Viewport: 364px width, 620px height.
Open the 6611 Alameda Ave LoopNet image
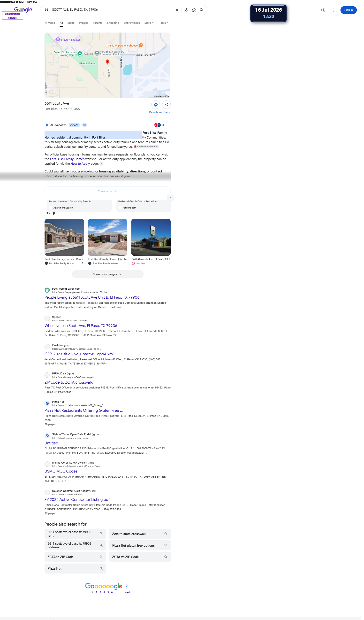tap(152, 239)
